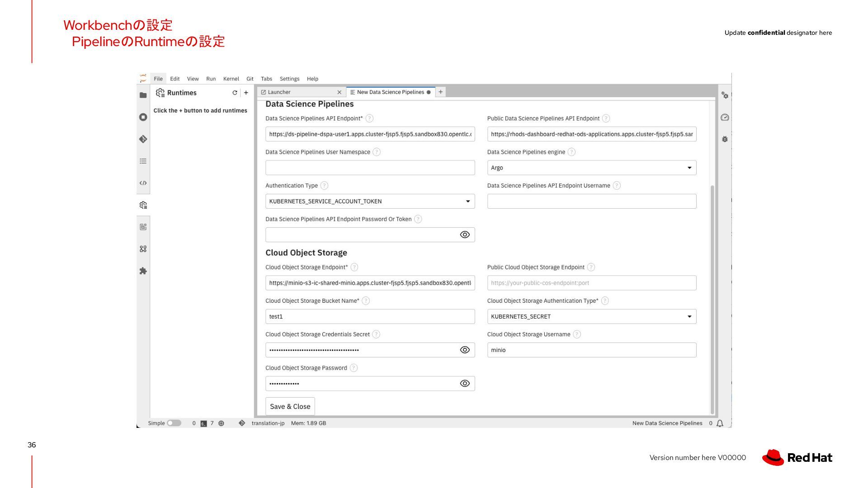Select the Runtimes sidebar icon
The width and height of the screenshot is (868, 488).
click(x=143, y=205)
